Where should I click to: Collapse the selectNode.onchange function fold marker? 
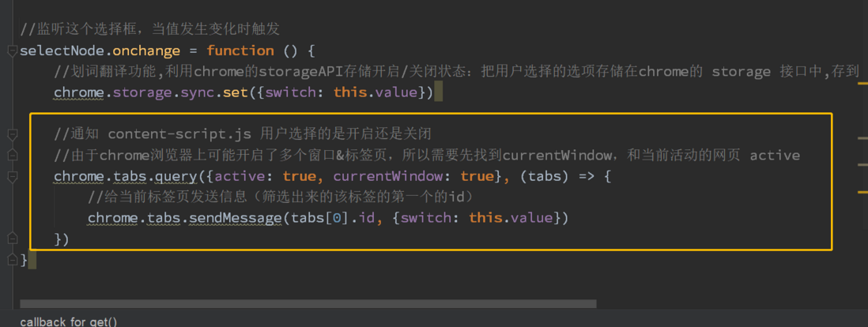12,51
